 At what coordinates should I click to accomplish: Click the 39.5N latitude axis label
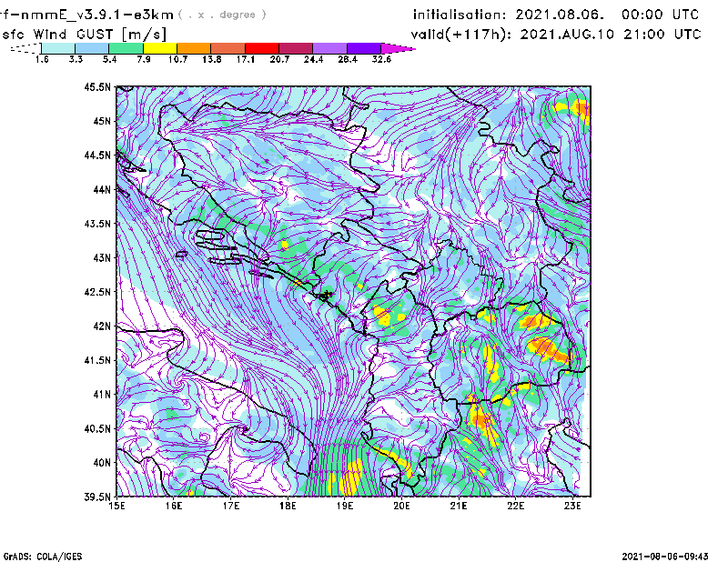pos(97,497)
